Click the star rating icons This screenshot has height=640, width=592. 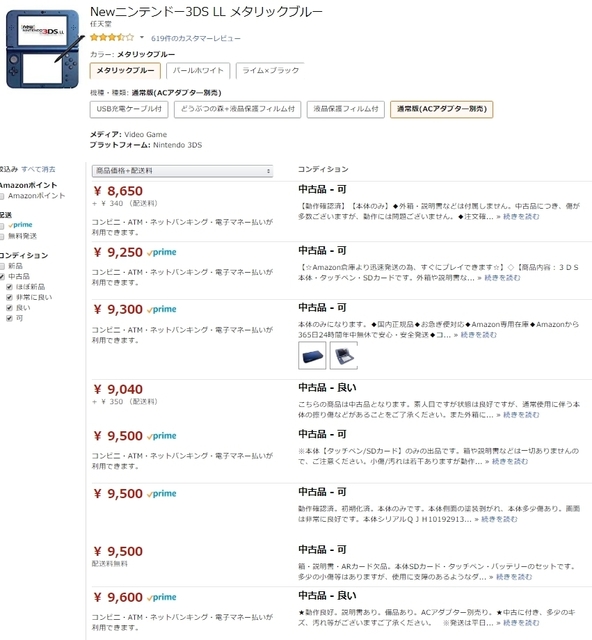(x=112, y=38)
